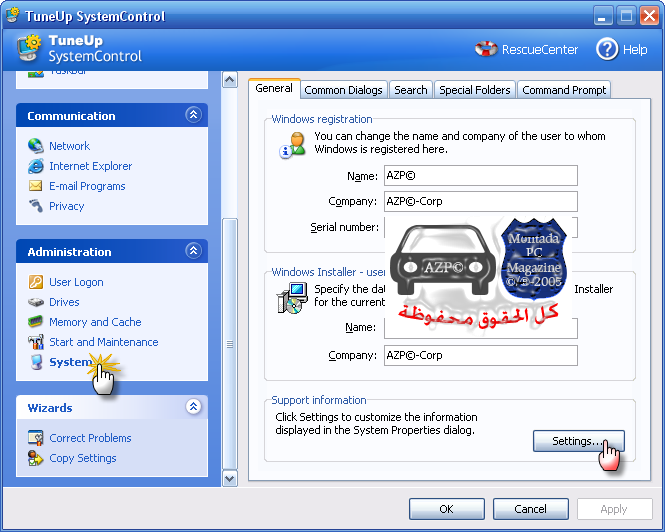Viewport: 665px width, 532px height.
Task: Open the Privacy link
Action: (x=67, y=206)
